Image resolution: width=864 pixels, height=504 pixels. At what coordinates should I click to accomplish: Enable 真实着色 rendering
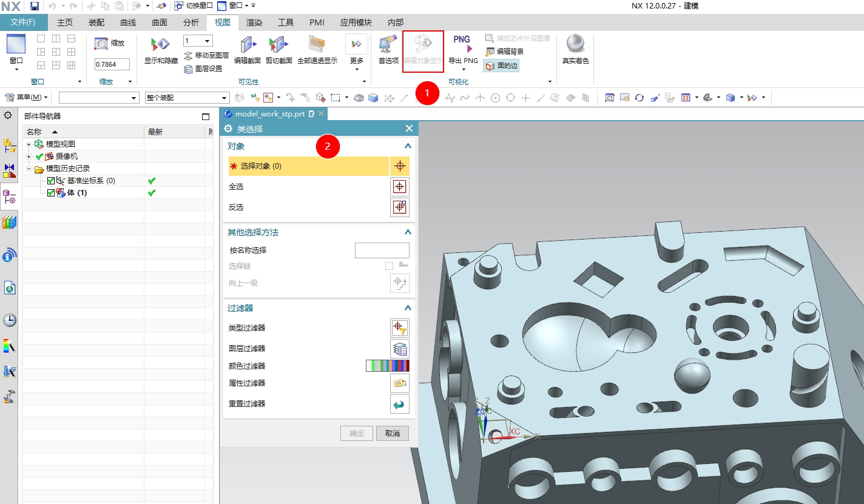click(x=573, y=49)
